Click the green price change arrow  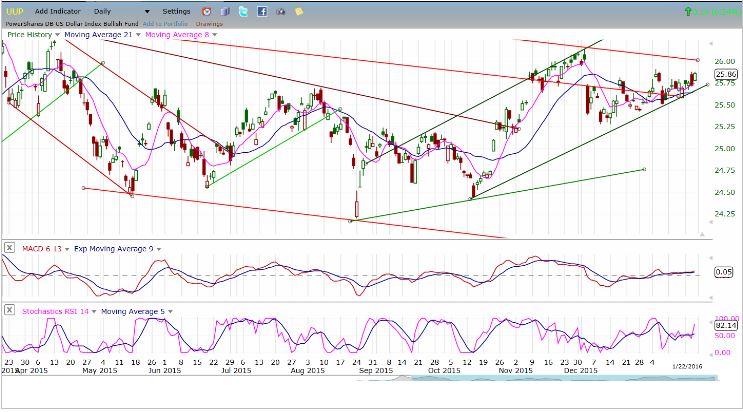click(x=688, y=11)
